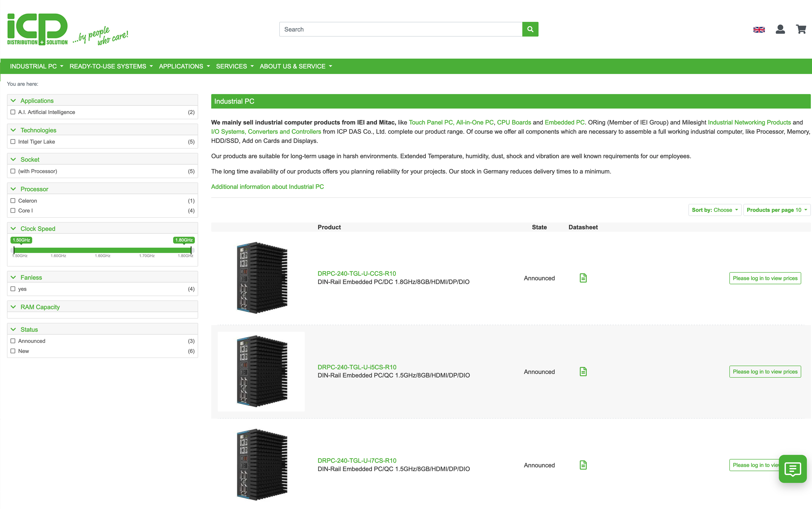Open the SERVICES menu
Viewport: 812px width, 509px height.
pos(235,66)
